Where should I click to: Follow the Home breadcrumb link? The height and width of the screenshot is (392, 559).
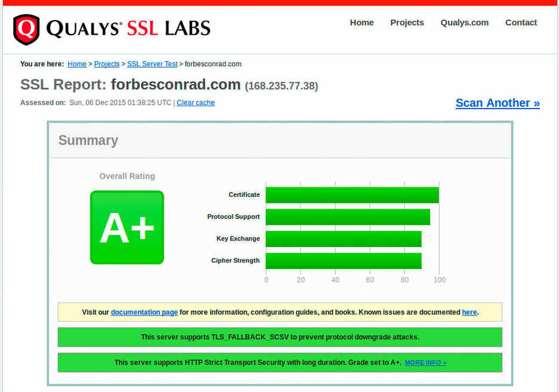click(77, 64)
